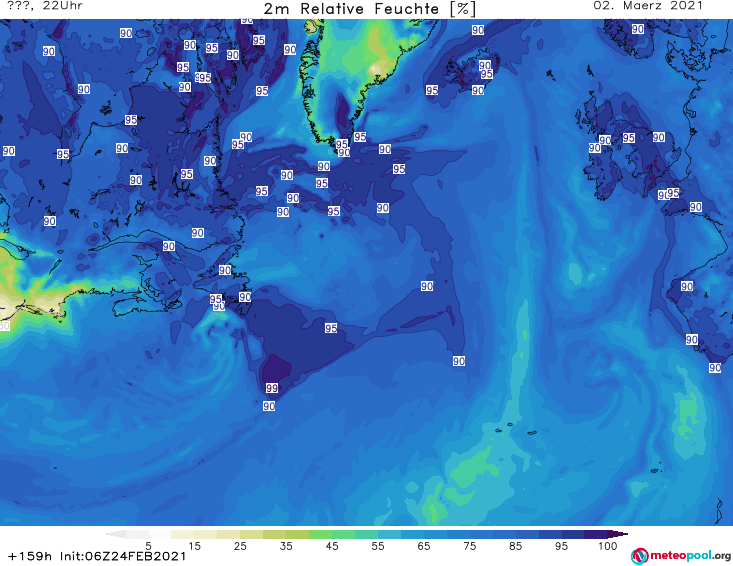Screen dimensions: 733x566
Task: Click legend tick value 15
Action: click(x=194, y=546)
